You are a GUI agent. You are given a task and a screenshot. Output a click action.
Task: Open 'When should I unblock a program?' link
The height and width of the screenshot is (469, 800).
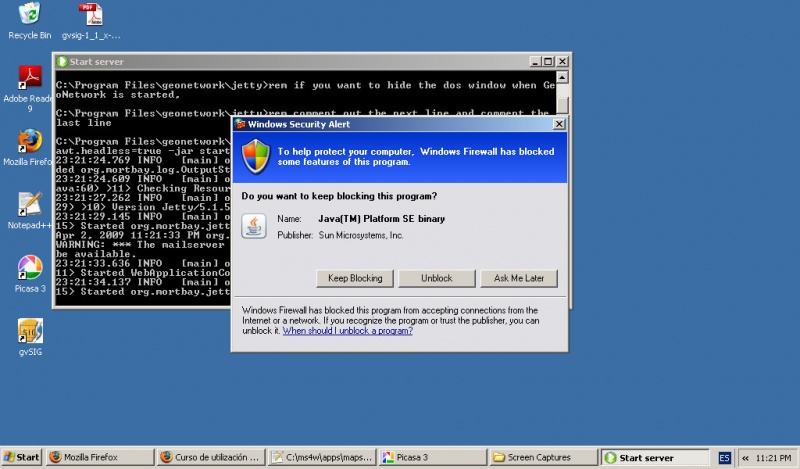[347, 330]
